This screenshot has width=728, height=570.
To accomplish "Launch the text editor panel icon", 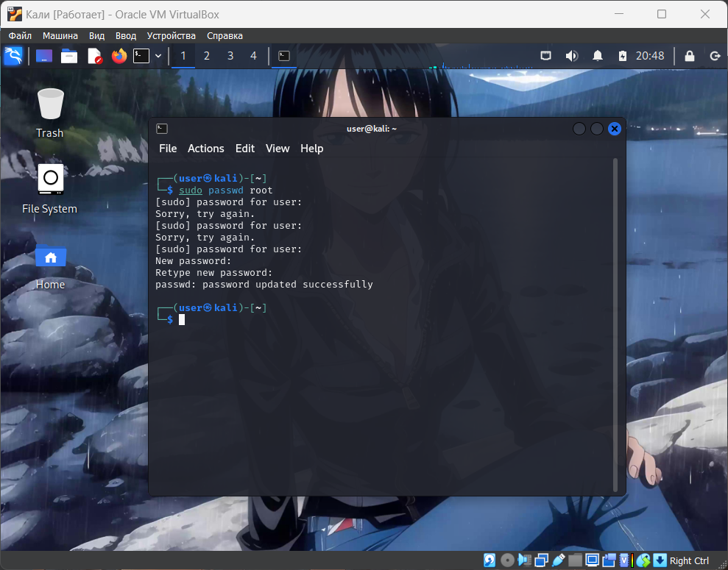I will tap(95, 56).
